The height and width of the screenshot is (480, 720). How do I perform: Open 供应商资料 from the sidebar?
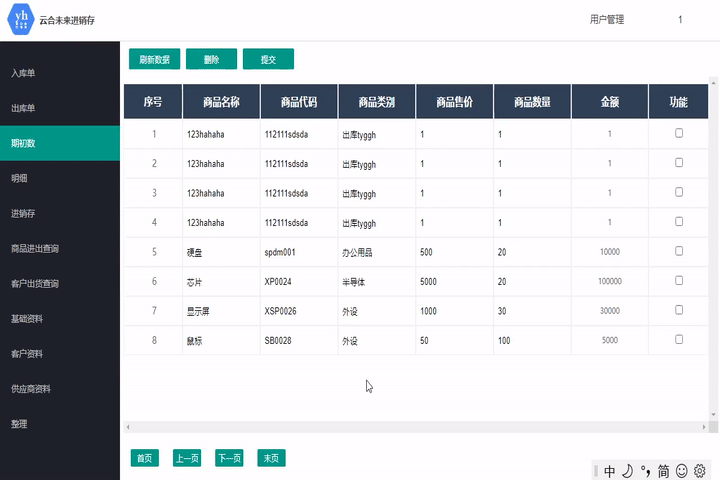pyautogui.click(x=31, y=388)
